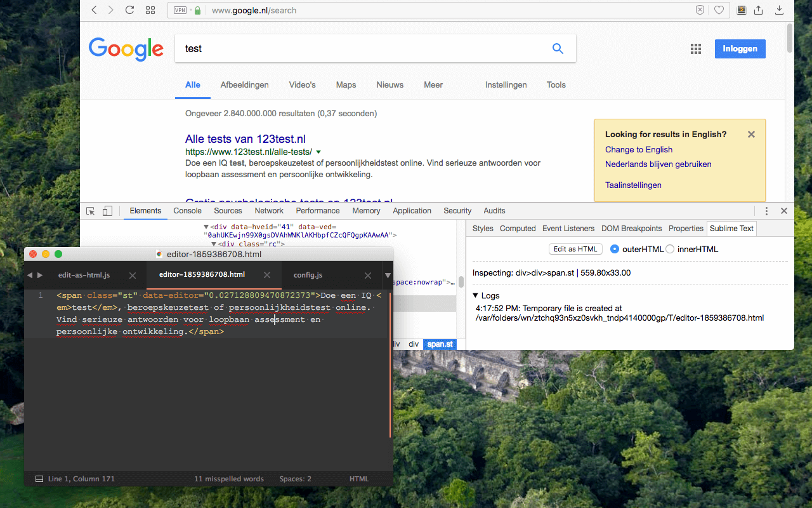812x508 pixels.
Task: Open the Properties sidebar tab
Action: [686, 229]
